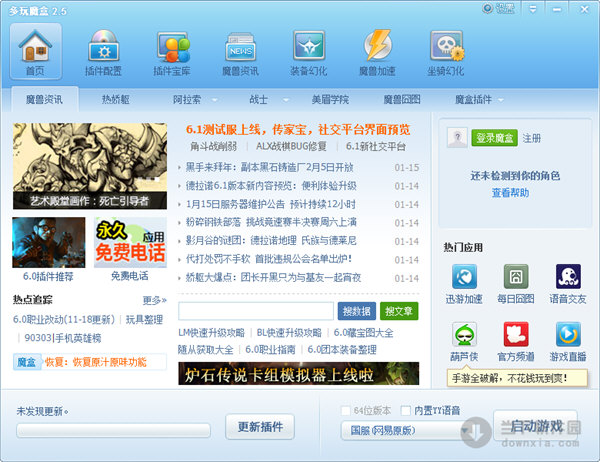Switch to the 阿拉索 tab
Screen dimensions: 600x462
[187, 100]
